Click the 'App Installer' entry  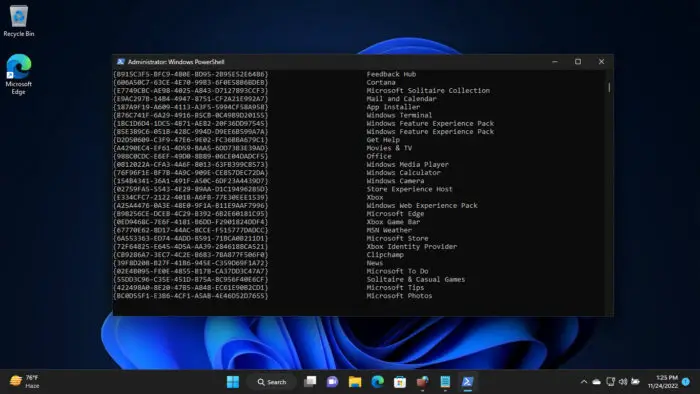click(393, 107)
